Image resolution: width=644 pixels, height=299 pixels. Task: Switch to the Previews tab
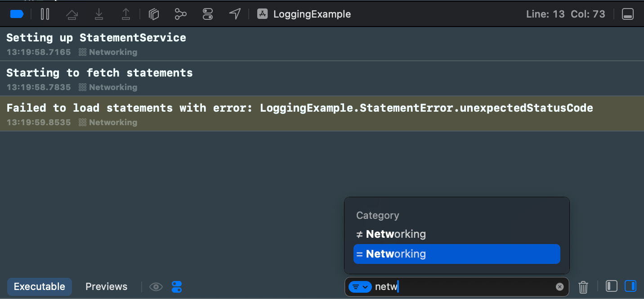[x=107, y=287]
